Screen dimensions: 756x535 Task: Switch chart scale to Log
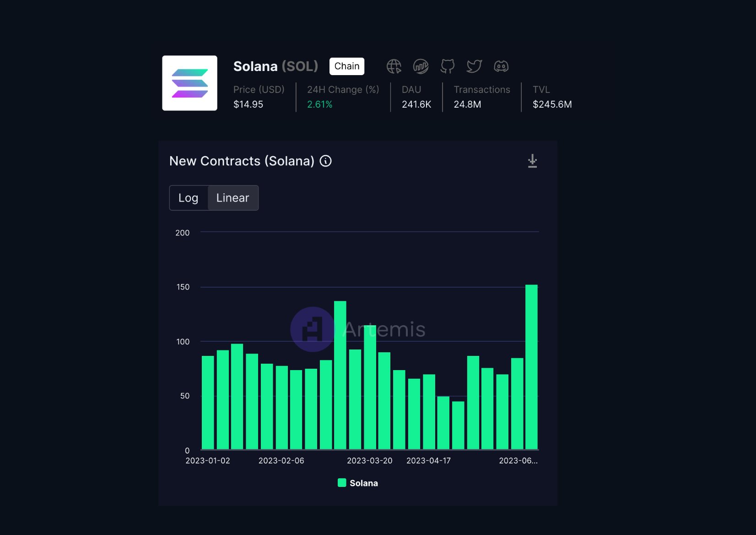189,198
